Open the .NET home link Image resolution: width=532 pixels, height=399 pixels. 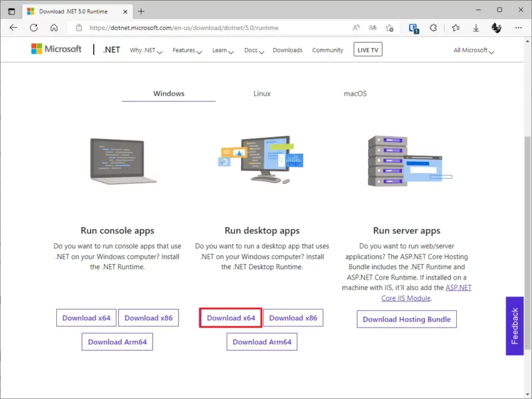pyautogui.click(x=111, y=50)
